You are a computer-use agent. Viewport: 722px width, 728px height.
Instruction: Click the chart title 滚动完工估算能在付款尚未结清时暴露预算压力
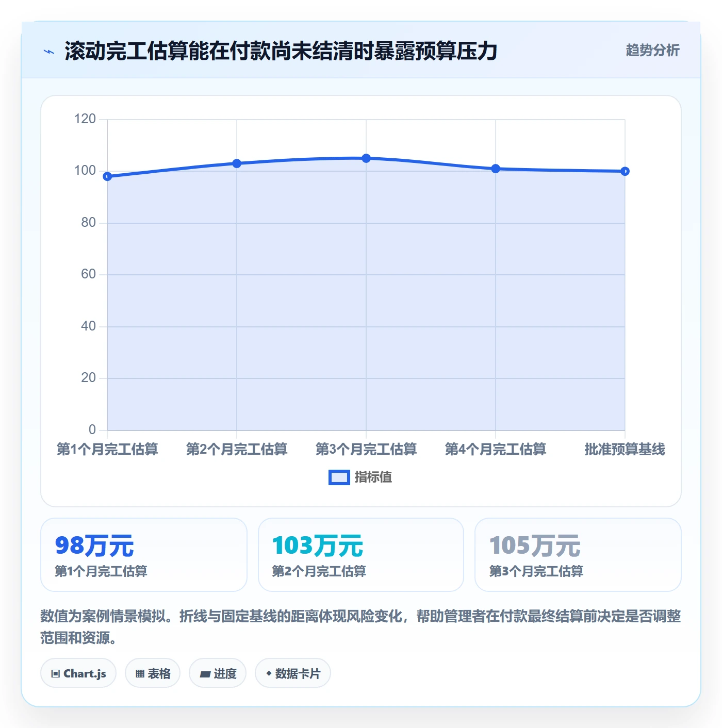click(281, 51)
